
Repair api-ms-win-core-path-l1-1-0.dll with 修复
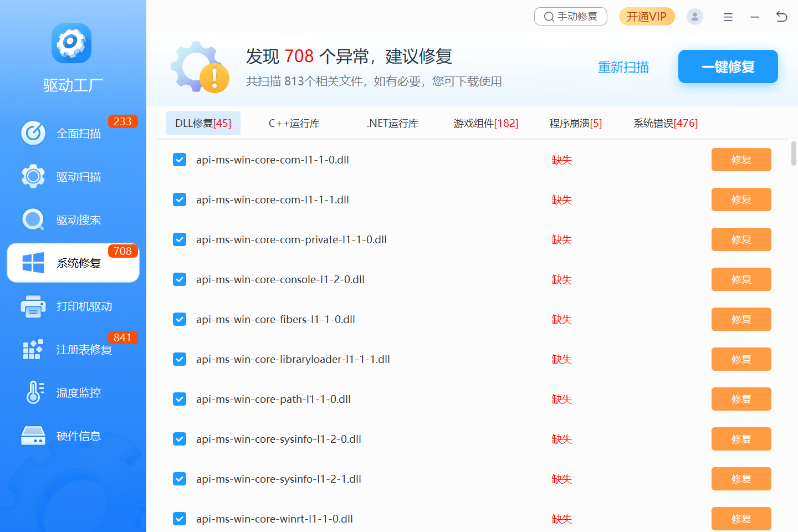741,399
